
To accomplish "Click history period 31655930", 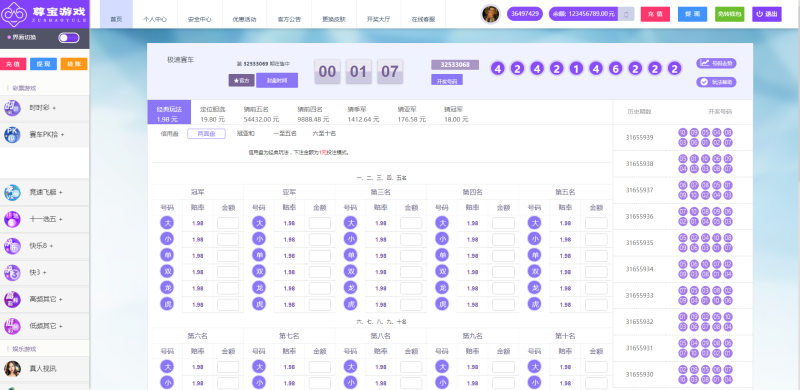I will coord(639,374).
